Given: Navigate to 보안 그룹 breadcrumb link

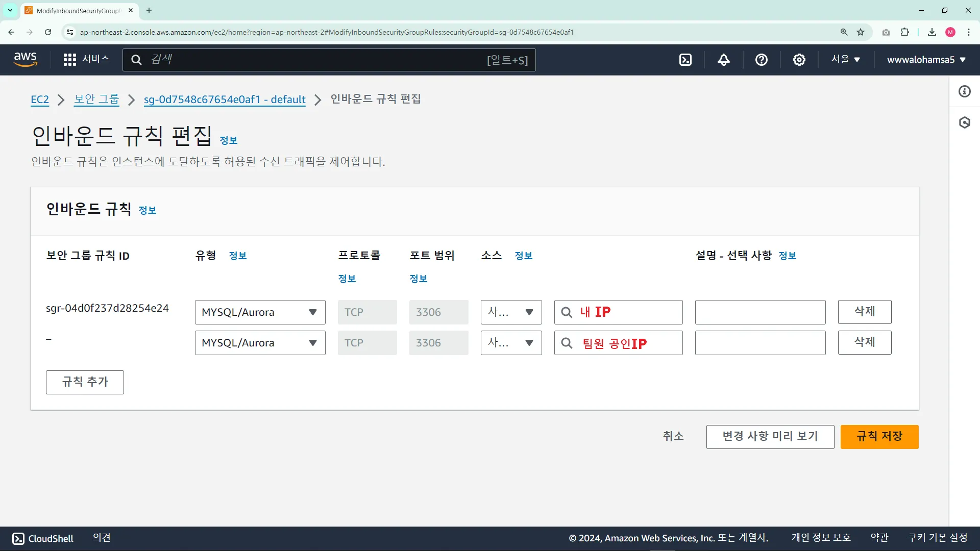Looking at the screenshot, I should click(96, 99).
